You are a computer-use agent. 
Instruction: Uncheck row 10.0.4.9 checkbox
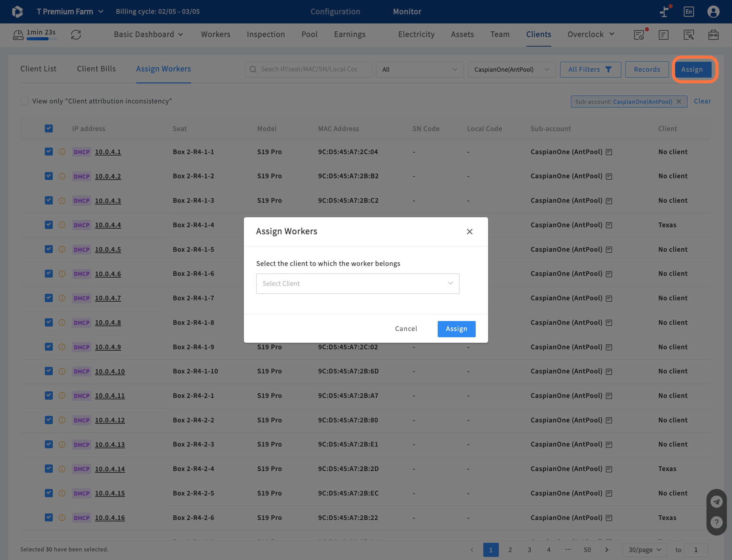coord(49,347)
